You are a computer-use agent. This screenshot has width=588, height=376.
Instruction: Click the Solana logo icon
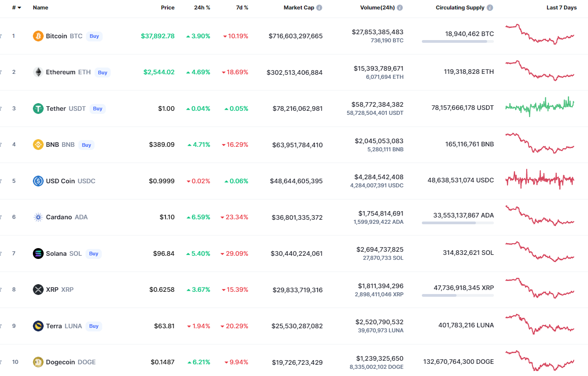[x=38, y=254]
